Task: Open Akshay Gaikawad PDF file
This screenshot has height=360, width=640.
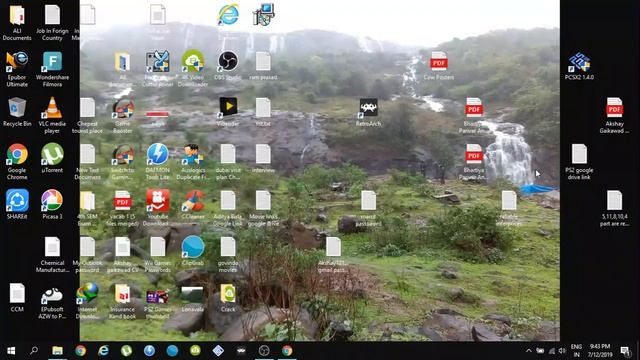Action: click(614, 108)
